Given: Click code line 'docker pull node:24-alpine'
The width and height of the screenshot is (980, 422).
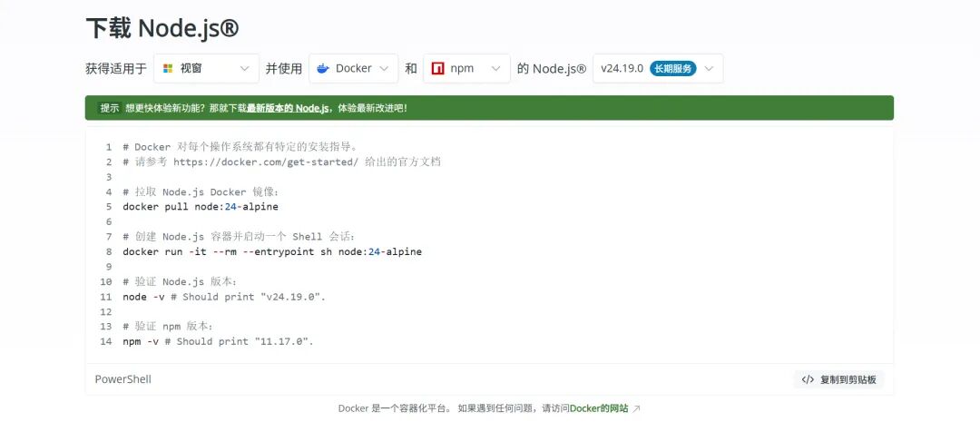Looking at the screenshot, I should coord(201,207).
